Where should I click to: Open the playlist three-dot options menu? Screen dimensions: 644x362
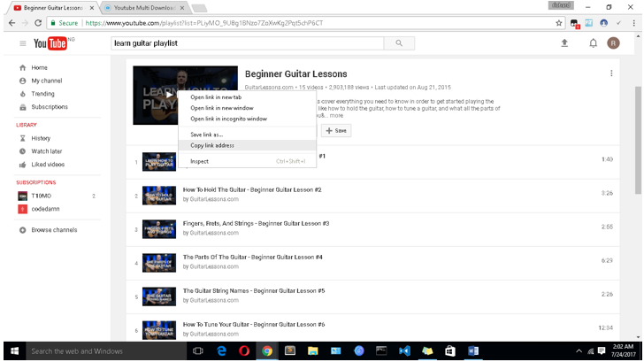click(611, 73)
